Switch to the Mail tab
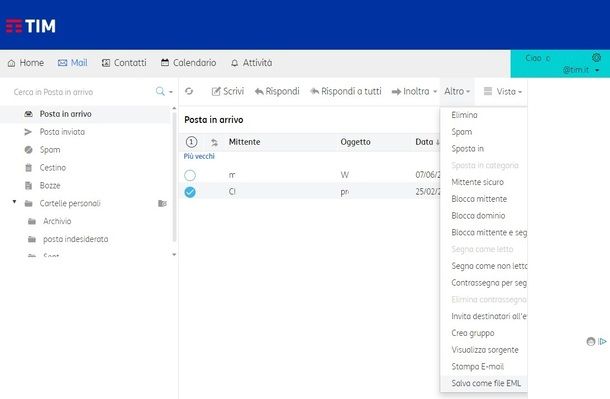This screenshot has width=610, height=399. click(73, 63)
